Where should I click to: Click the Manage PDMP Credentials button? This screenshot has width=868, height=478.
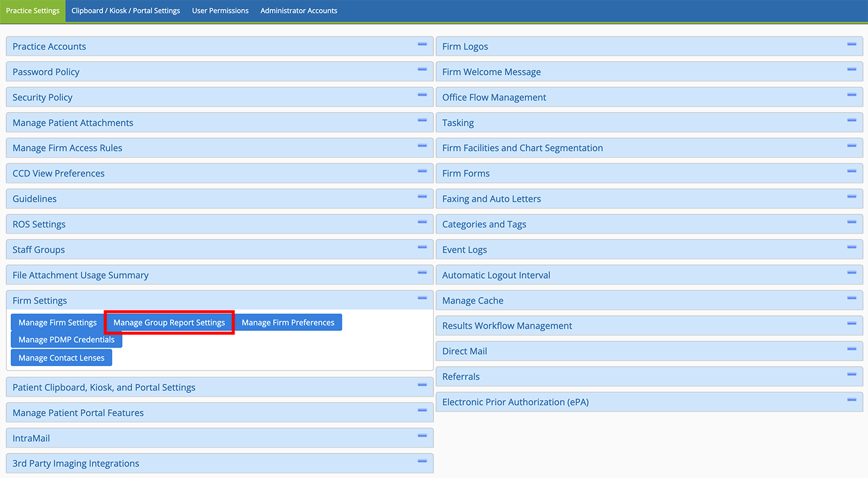(x=66, y=340)
